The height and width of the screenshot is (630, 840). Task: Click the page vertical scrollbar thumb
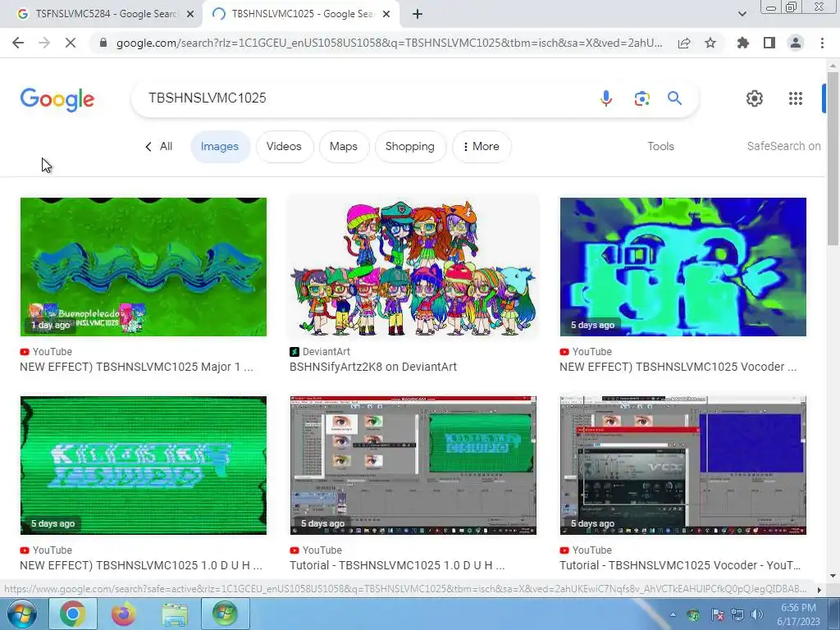coord(833,158)
